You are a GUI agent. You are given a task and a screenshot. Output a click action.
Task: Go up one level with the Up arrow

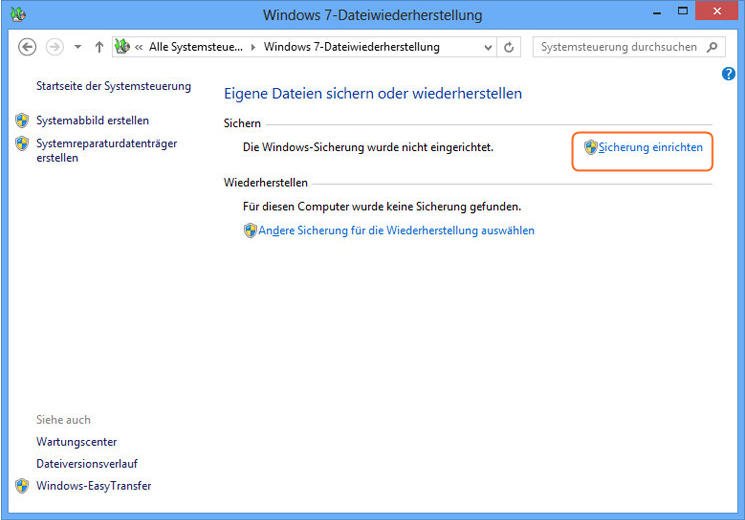(x=99, y=47)
